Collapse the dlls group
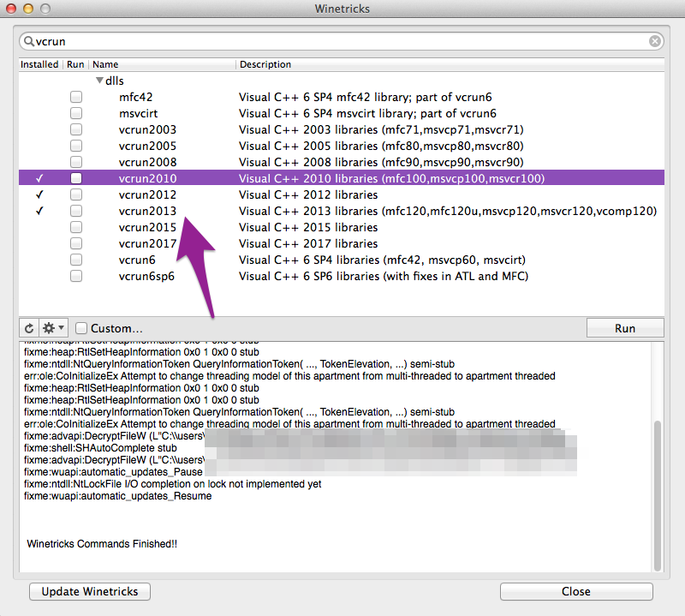 tap(99, 81)
